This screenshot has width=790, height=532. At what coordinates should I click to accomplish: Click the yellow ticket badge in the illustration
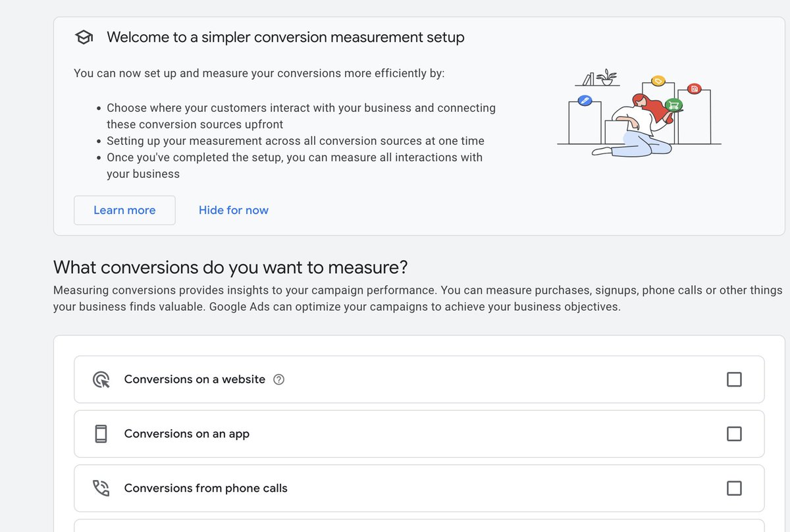pos(658,81)
